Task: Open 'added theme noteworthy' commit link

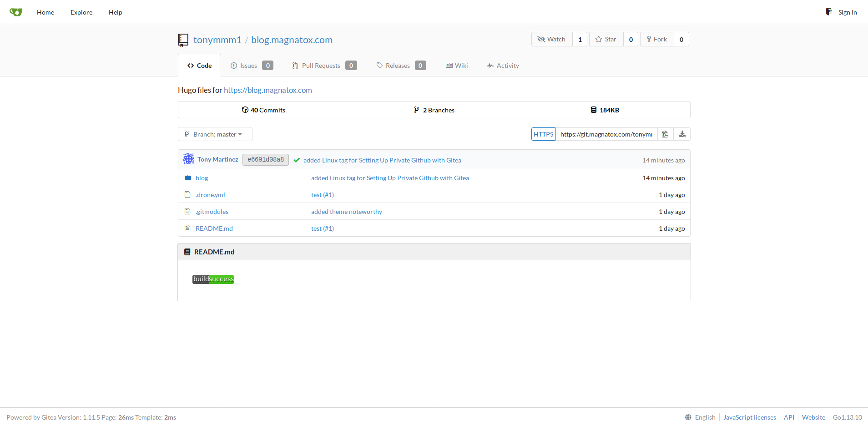Action: click(347, 212)
